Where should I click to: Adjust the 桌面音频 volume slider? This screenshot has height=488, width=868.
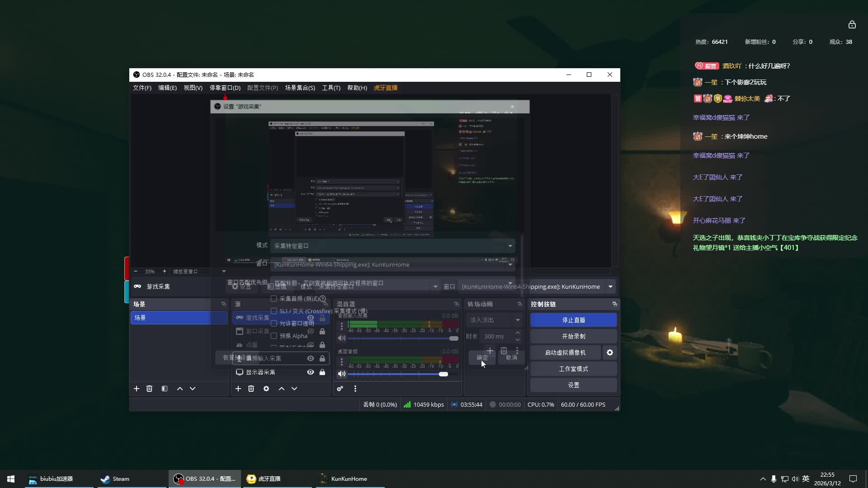(443, 374)
